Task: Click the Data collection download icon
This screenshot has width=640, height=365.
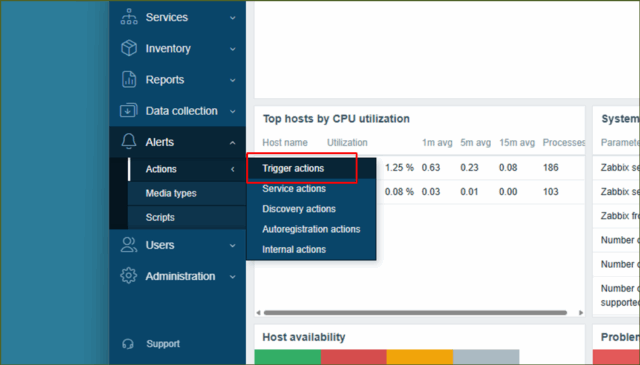Action: (x=129, y=111)
